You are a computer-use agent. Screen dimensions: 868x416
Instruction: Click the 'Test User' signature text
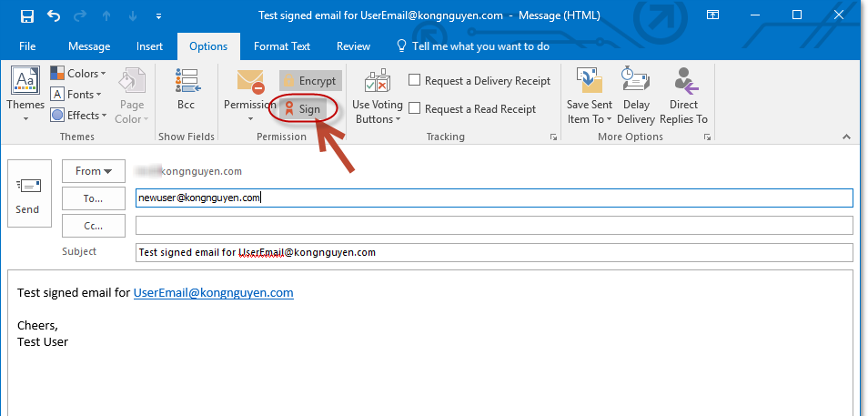coord(43,342)
